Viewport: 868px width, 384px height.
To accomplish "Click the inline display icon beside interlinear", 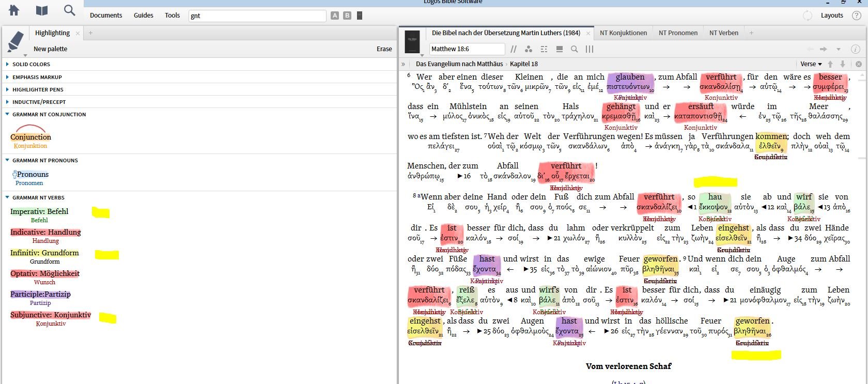I will click(x=559, y=49).
